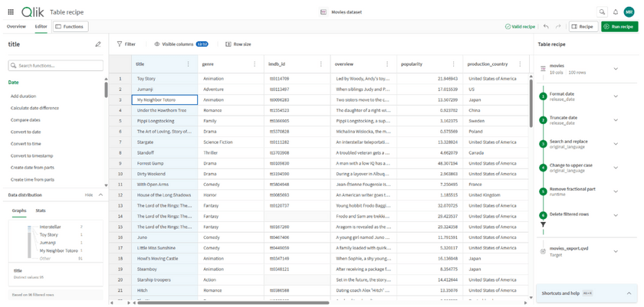Collapse the Data distribution section
The width and height of the screenshot is (644, 307).
point(100,195)
